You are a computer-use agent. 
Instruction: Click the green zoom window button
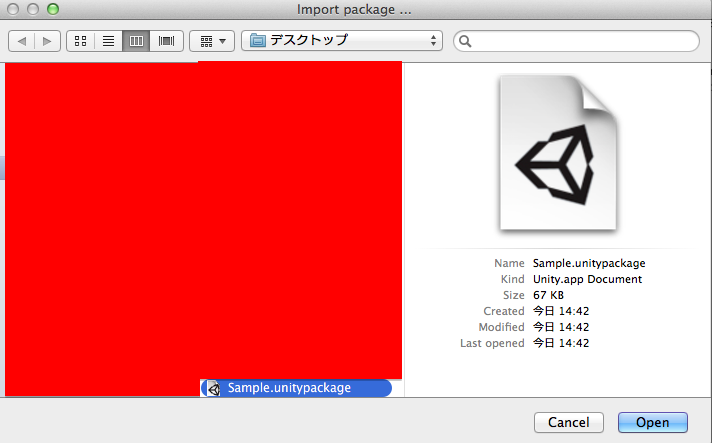pos(53,9)
